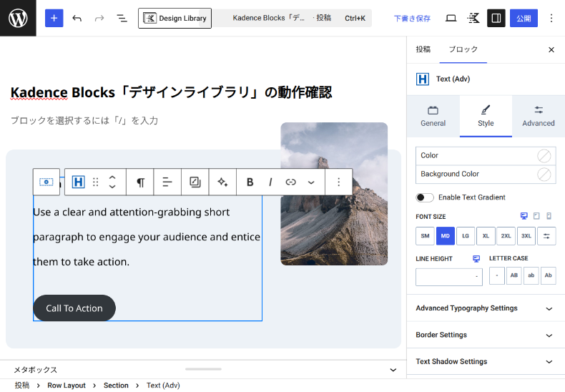Screen dimensions: 565x392
Task: Close the settings sidebar
Action: tap(551, 50)
